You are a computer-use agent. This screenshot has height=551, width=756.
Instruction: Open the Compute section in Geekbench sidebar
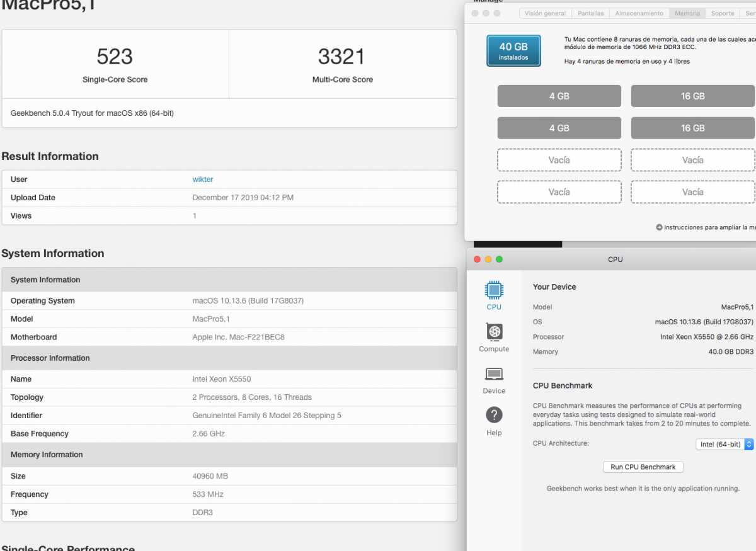(x=494, y=332)
